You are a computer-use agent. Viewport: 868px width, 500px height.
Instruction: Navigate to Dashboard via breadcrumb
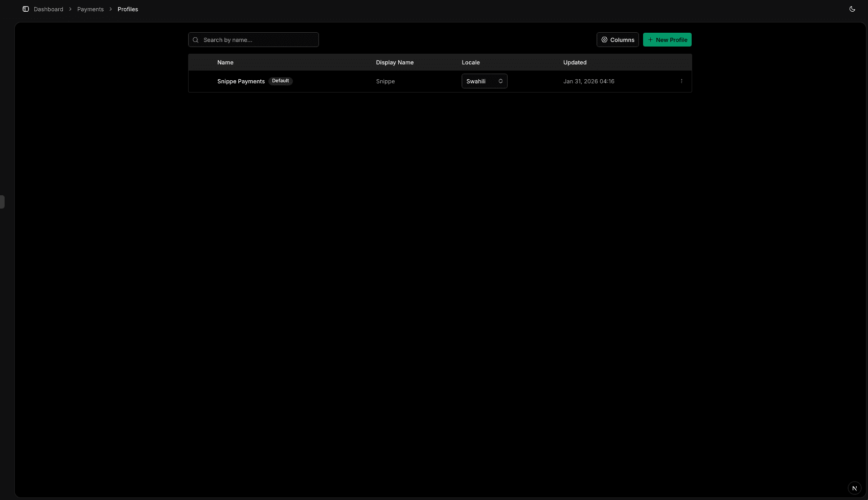pyautogui.click(x=48, y=9)
